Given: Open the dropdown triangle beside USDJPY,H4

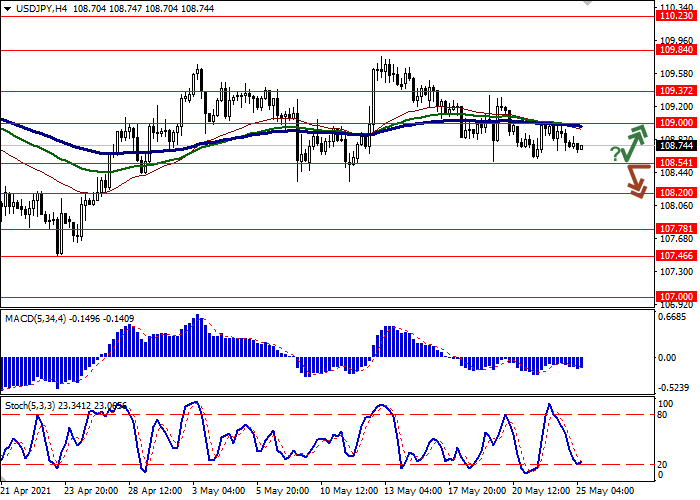Looking at the screenshot, I should click(8, 9).
